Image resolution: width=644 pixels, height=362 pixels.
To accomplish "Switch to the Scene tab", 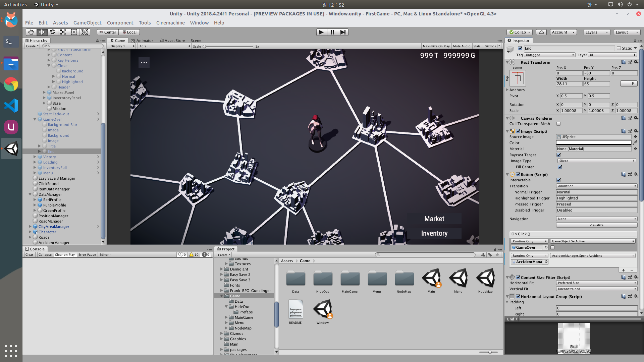I will [x=196, y=41].
